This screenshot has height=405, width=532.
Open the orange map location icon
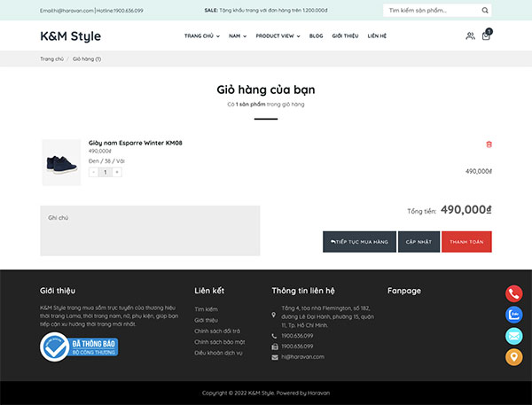click(x=513, y=357)
